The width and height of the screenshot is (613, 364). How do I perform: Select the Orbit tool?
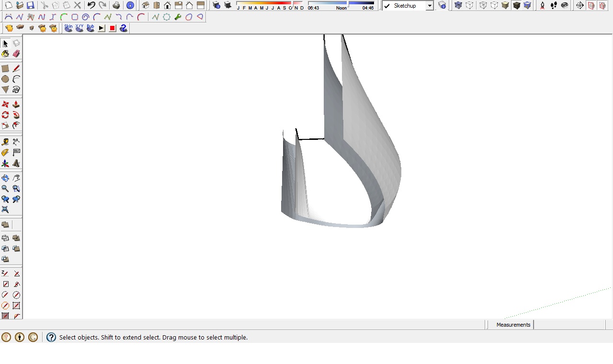click(5, 178)
